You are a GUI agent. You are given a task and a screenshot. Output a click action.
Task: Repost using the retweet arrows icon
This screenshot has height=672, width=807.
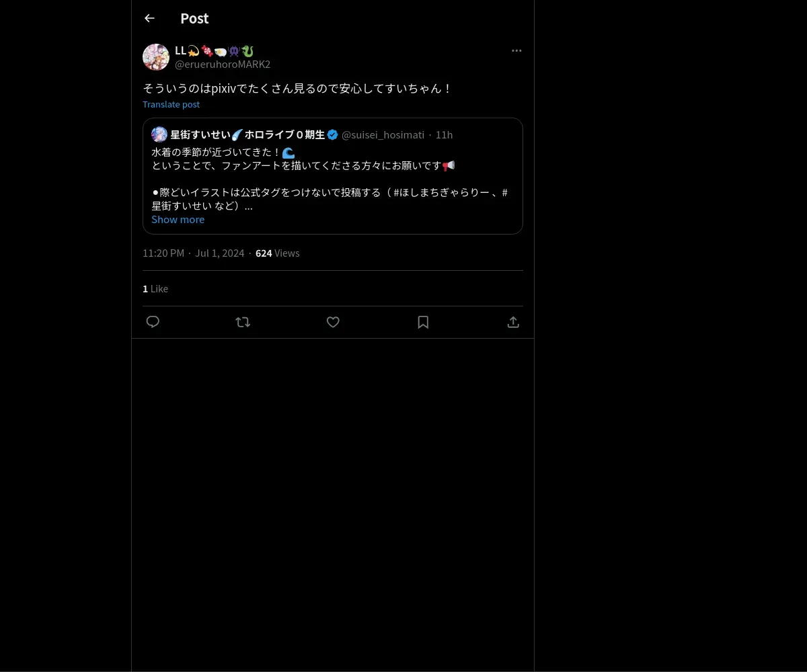tap(243, 322)
